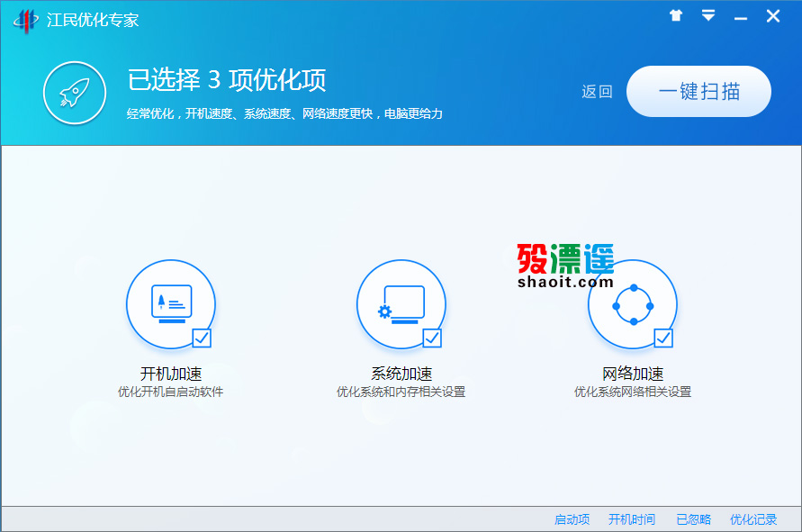The height and width of the screenshot is (532, 802).
Task: Select the 网络加速 network speedup icon
Action: point(633,304)
